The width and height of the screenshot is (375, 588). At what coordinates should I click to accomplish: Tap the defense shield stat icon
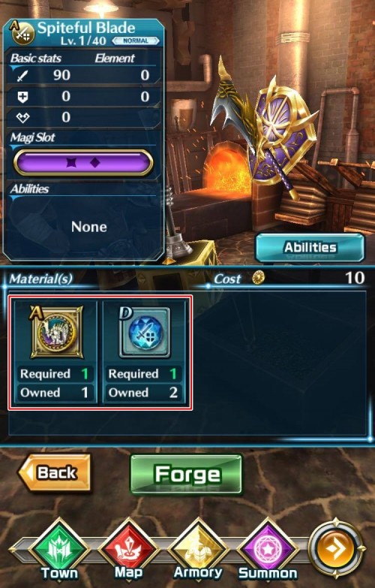coord(22,98)
